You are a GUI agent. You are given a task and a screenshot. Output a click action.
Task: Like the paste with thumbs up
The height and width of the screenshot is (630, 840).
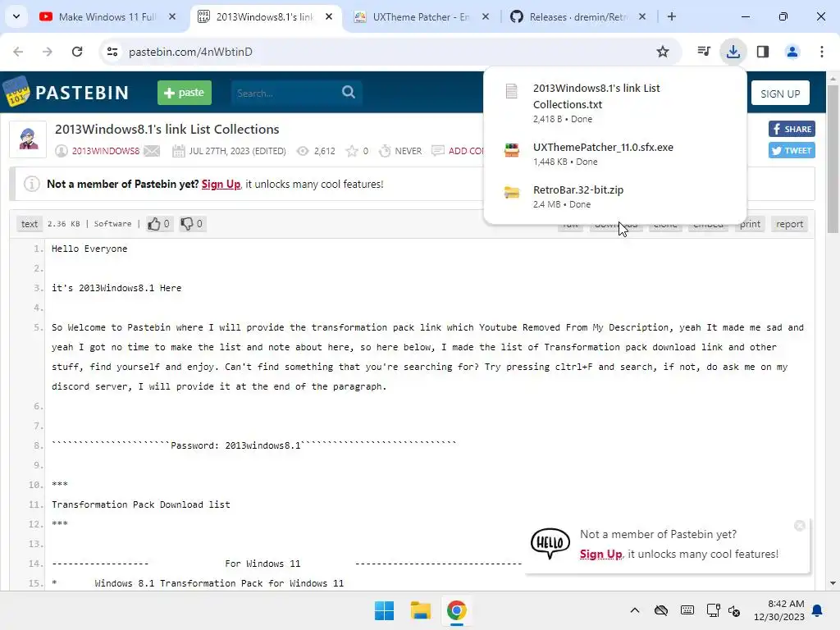[159, 224]
